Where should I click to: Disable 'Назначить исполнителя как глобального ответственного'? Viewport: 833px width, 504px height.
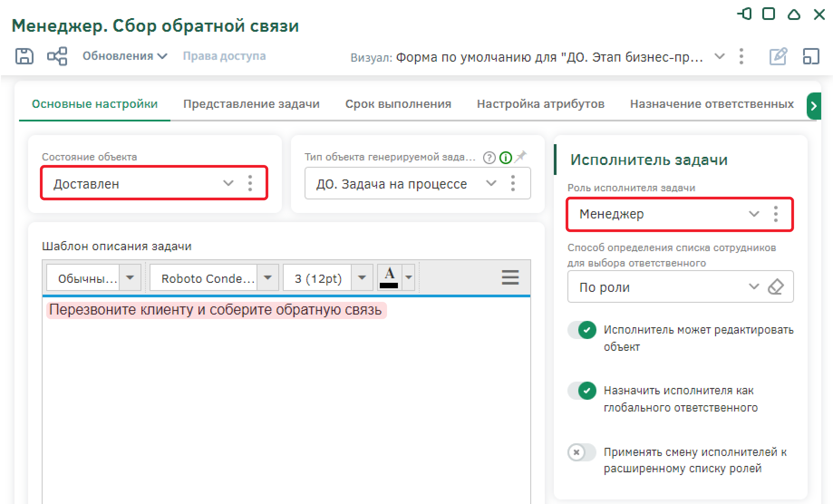click(x=582, y=391)
